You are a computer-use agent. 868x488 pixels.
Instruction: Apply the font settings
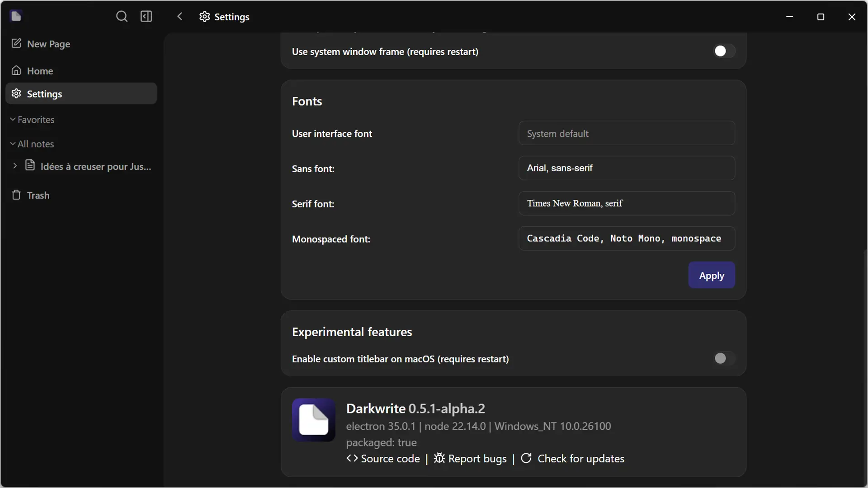[712, 275]
